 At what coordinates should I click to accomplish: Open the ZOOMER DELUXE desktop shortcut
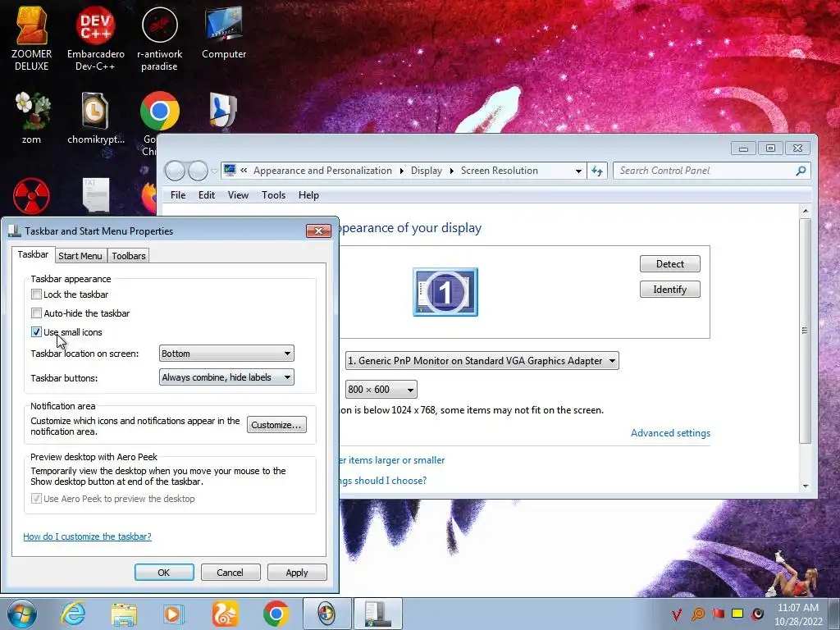(32, 39)
